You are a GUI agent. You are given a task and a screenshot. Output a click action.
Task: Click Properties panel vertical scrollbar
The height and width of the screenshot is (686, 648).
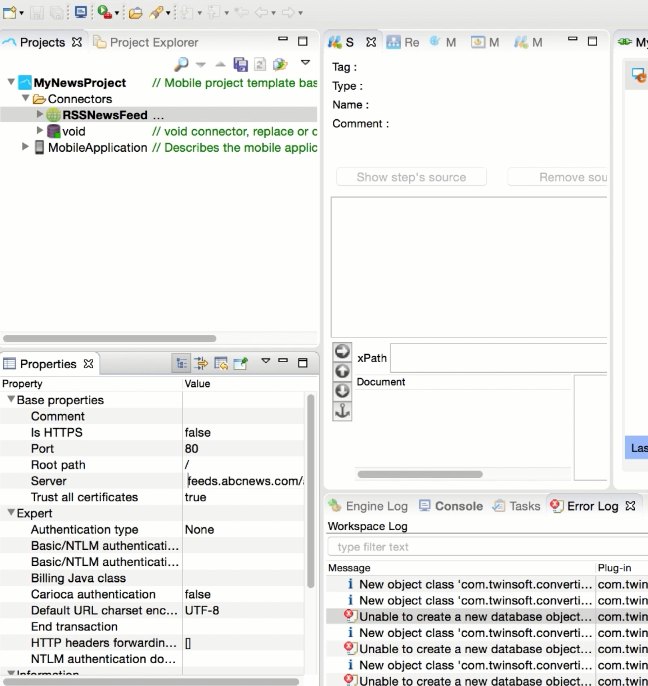(311, 491)
